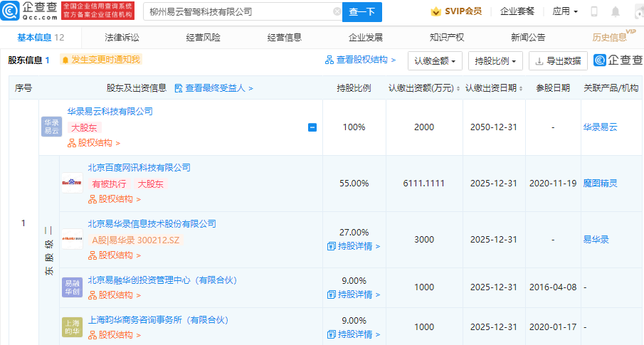The width and height of the screenshot is (644, 345).
Task: Switch to the 知识产权 tab
Action: [x=447, y=38]
